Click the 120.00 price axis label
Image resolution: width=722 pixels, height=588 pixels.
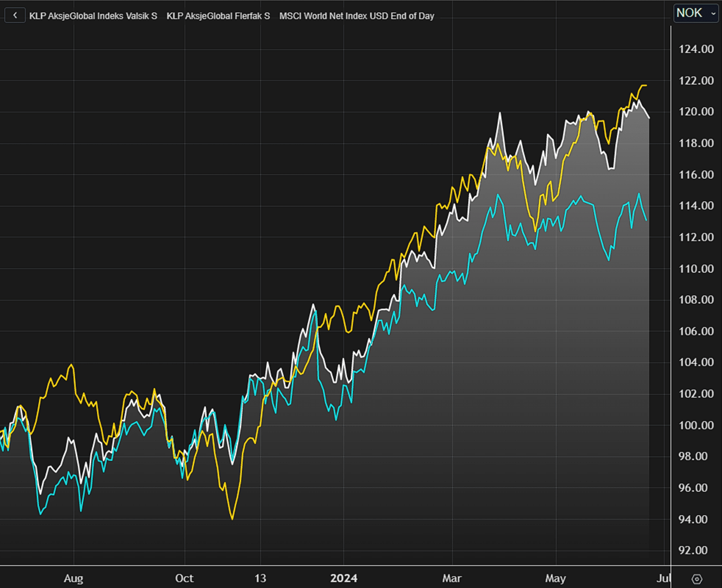[x=696, y=112]
